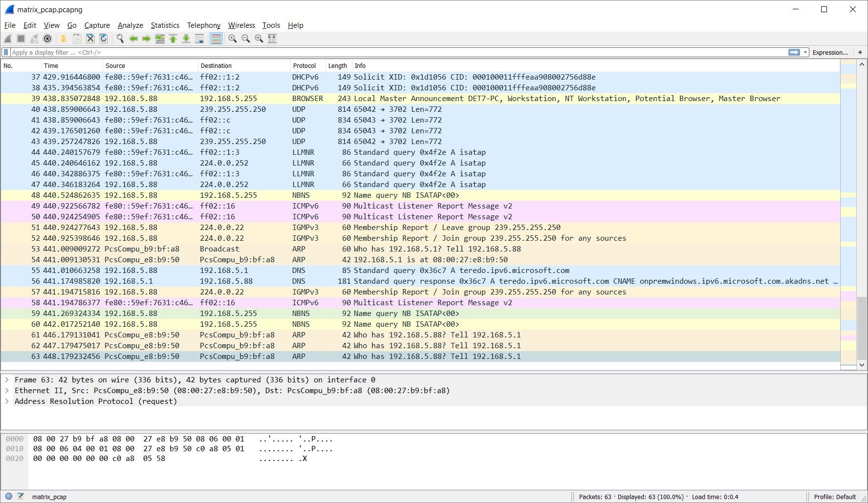Click the zoom in icon
Viewport: 868px width, 503px height.
(x=233, y=39)
